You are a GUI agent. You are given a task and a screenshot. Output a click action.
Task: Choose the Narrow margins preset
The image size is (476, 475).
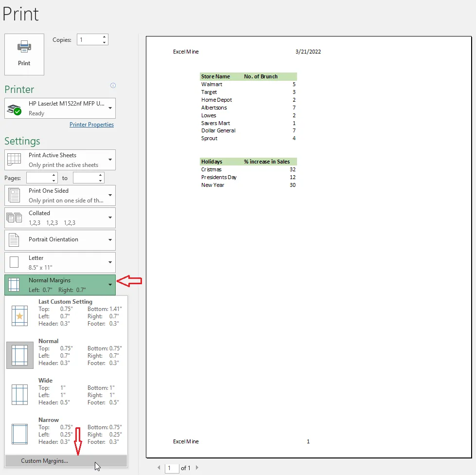(66, 434)
